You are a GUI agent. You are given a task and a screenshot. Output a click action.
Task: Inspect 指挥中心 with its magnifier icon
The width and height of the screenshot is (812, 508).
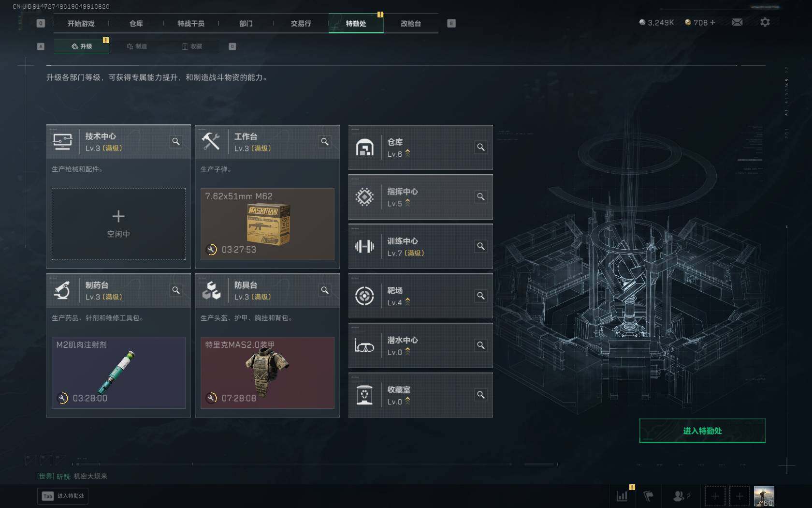pyautogui.click(x=481, y=196)
